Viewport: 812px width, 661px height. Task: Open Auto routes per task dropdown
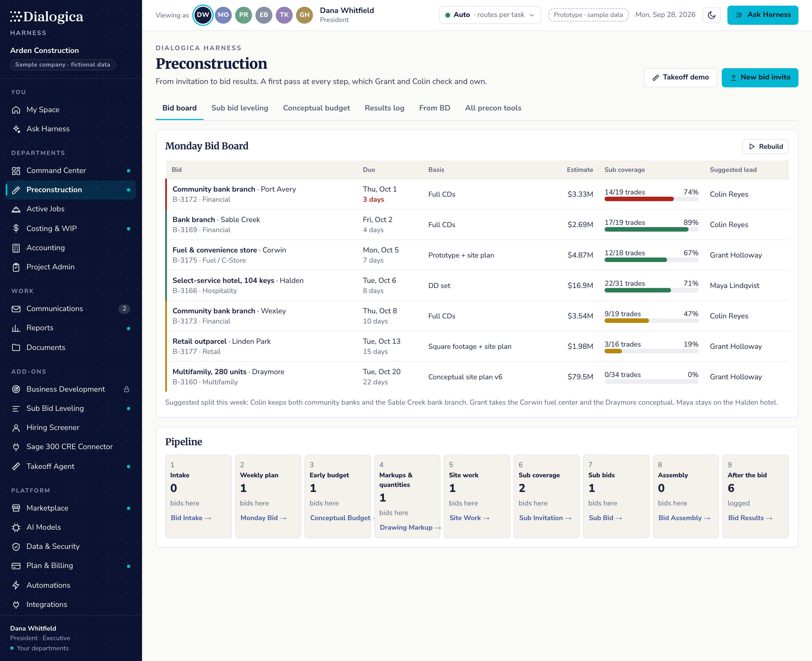pos(490,15)
